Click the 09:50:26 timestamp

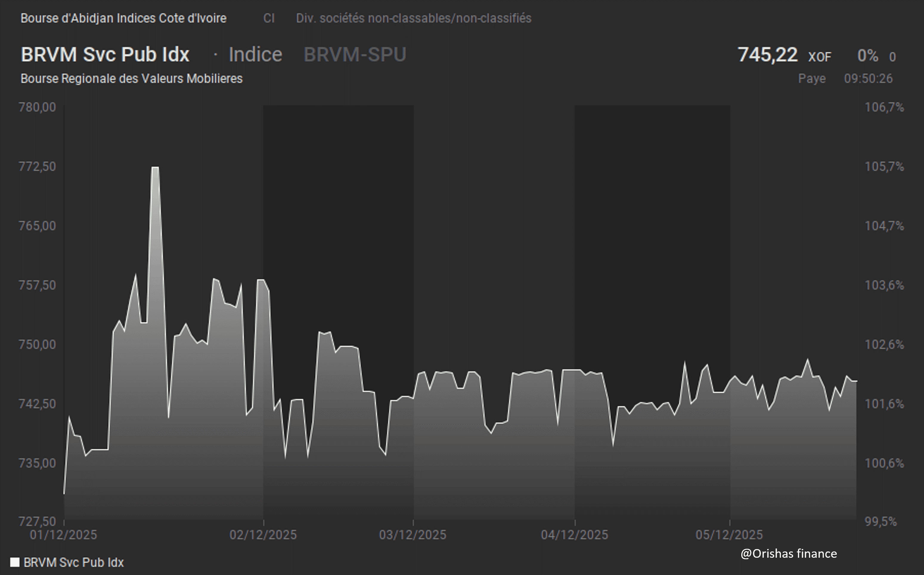868,78
